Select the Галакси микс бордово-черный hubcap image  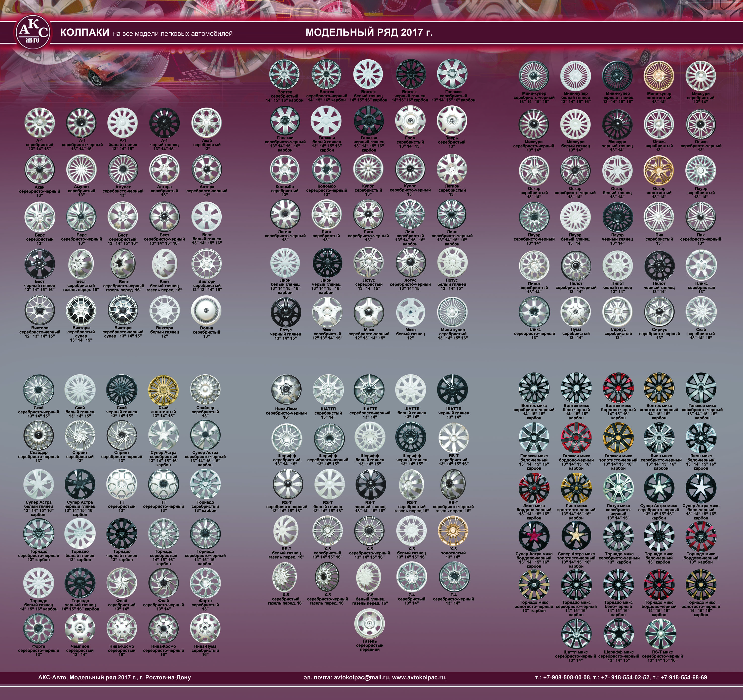tap(576, 438)
